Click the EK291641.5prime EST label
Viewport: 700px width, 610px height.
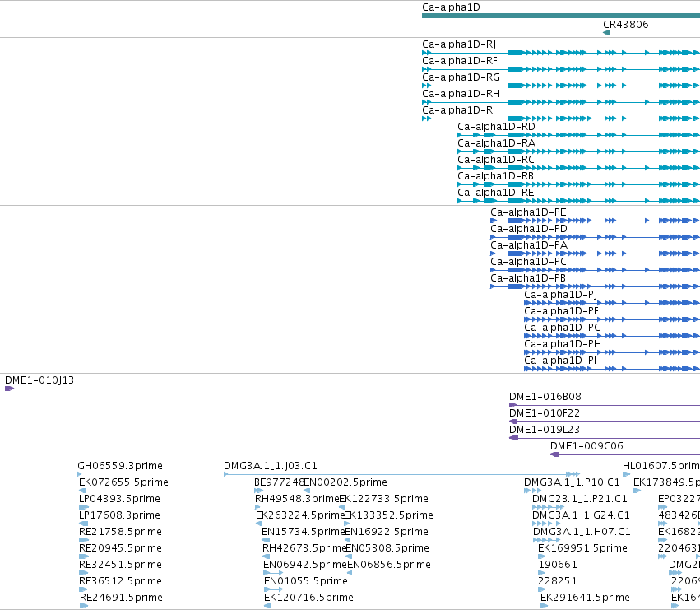(585, 598)
